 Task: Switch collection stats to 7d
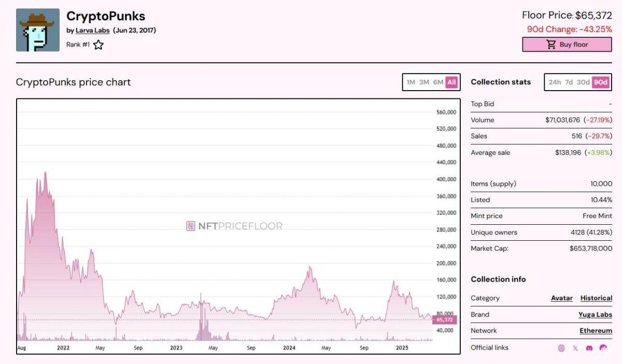[569, 82]
